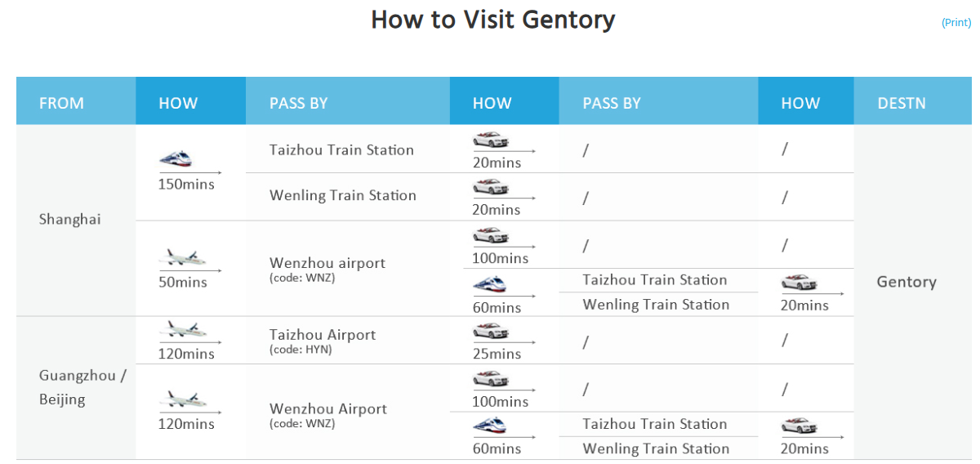Screen dimensions: 980x464
Task: Select the plane icon beside Taizhou Airport
Action: tap(181, 330)
